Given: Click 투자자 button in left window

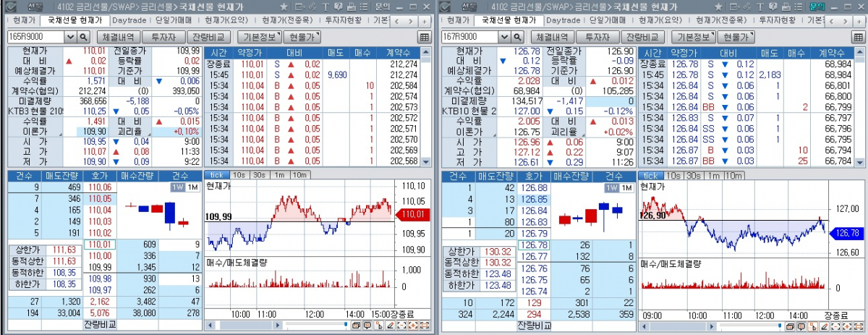Looking at the screenshot, I should click(164, 37).
